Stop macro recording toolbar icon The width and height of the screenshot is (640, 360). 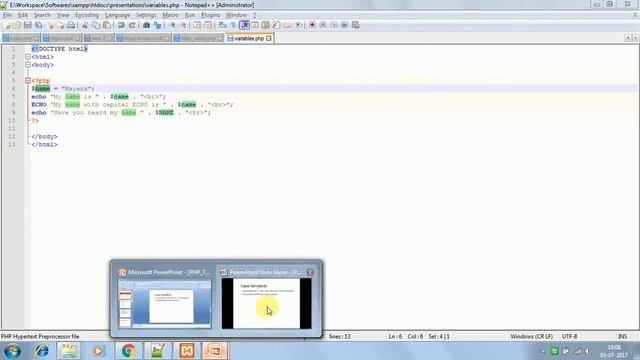point(323,25)
